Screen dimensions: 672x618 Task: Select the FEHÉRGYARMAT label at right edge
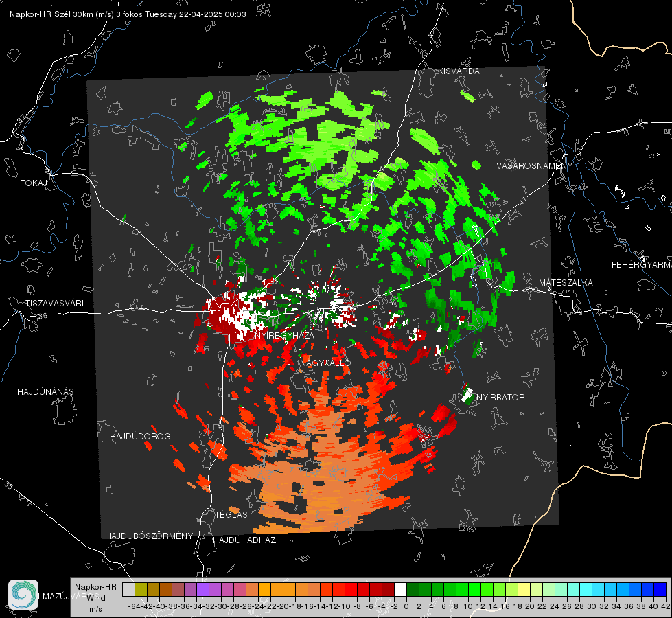point(642,265)
